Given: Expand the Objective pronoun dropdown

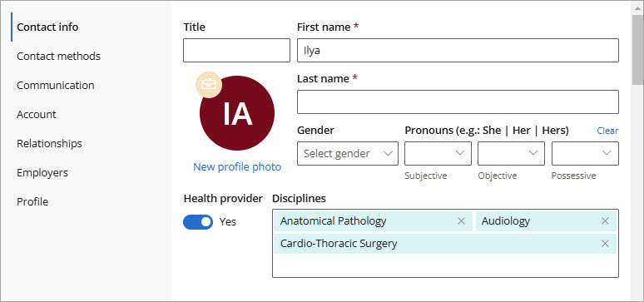Looking at the screenshot, I should point(512,154).
